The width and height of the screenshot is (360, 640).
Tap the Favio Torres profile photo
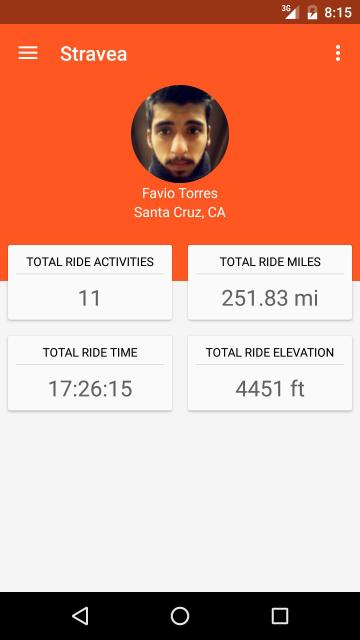[180, 133]
